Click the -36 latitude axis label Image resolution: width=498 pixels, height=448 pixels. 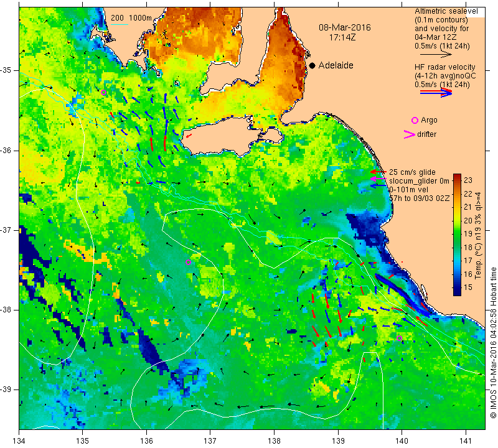coord(6,150)
